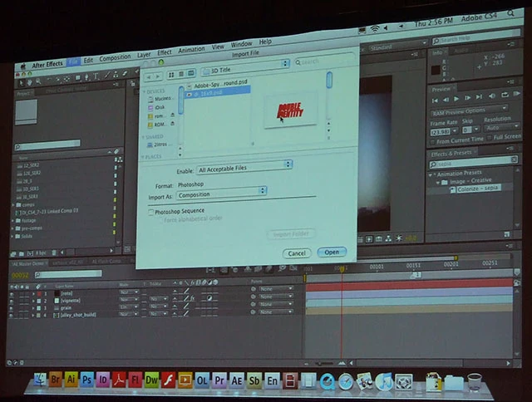Choose list view in Import File dialog

tap(181, 74)
